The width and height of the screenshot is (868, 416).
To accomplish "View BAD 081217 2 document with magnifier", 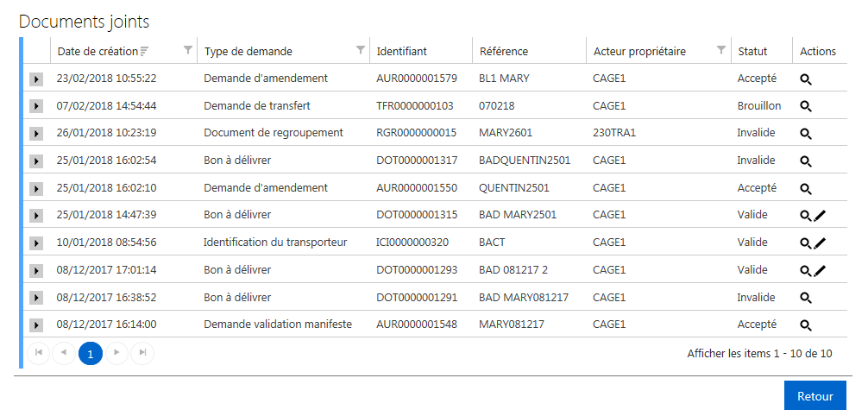I will [x=806, y=270].
